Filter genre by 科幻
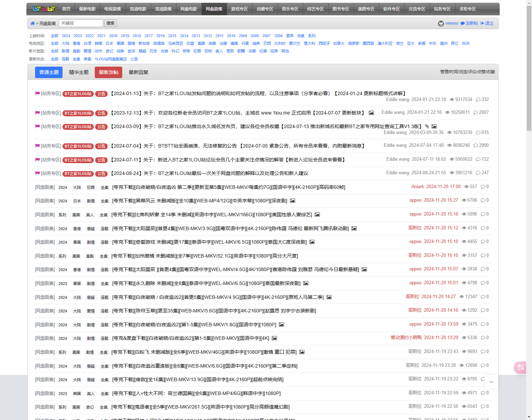This screenshot has height=420, width=532. click(175, 51)
